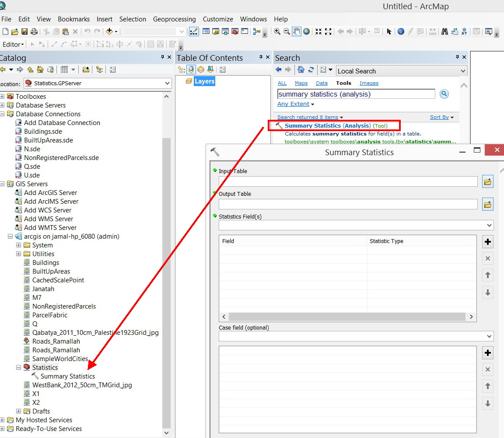Open the Any Extent dropdown
This screenshot has height=438, width=504.
[x=296, y=104]
